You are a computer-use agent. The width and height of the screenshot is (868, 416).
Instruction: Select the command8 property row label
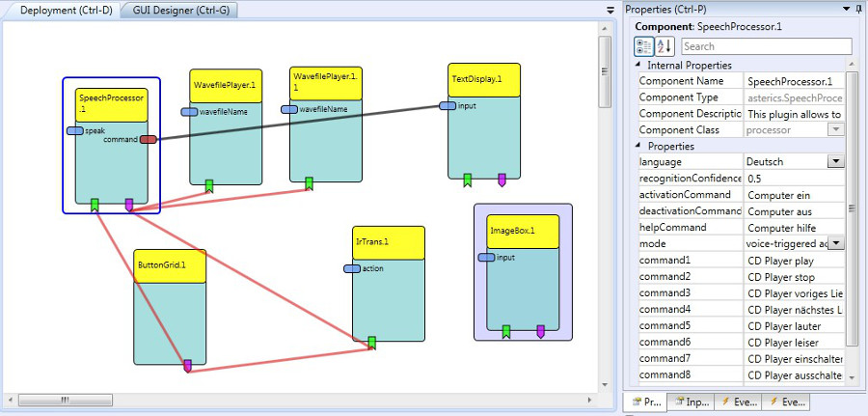pos(665,374)
